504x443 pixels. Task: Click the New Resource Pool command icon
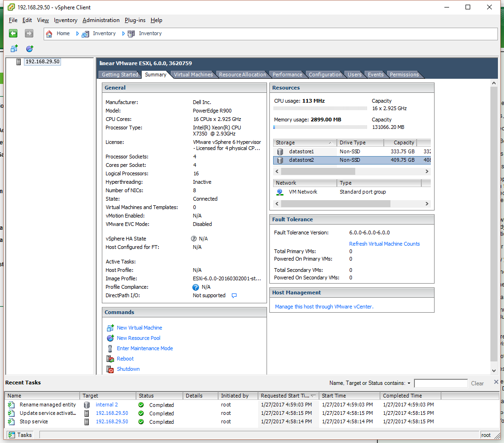pyautogui.click(x=110, y=338)
